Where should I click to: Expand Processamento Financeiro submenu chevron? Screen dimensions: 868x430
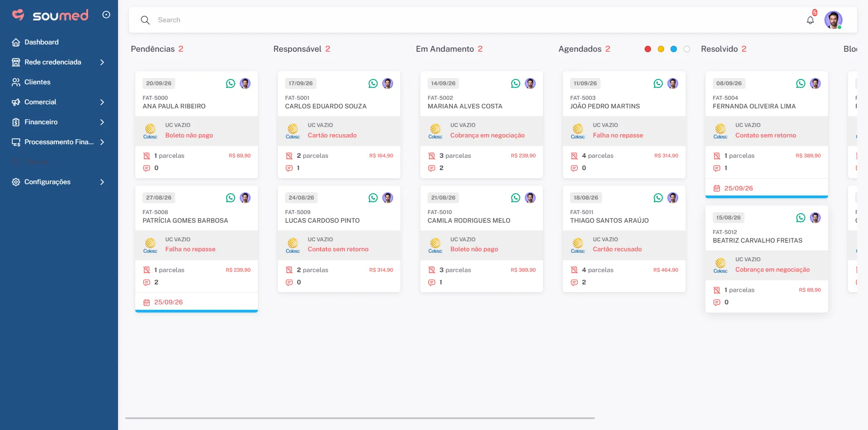[102, 142]
